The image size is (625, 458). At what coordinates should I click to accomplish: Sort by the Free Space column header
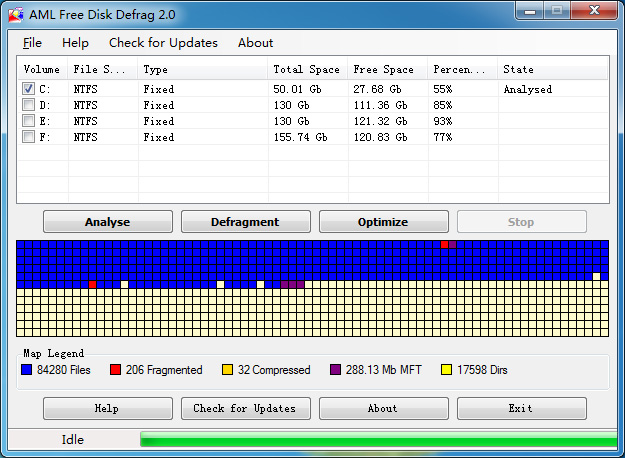click(x=388, y=69)
